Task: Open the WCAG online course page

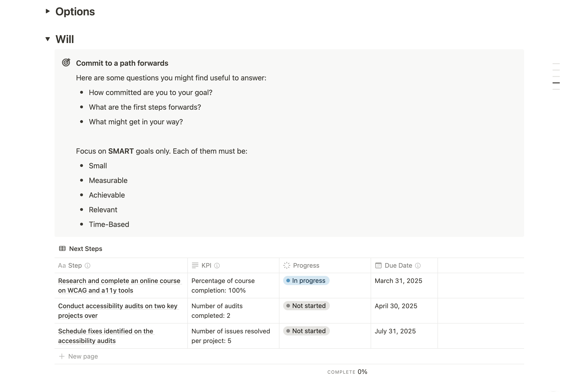Action: point(119,281)
